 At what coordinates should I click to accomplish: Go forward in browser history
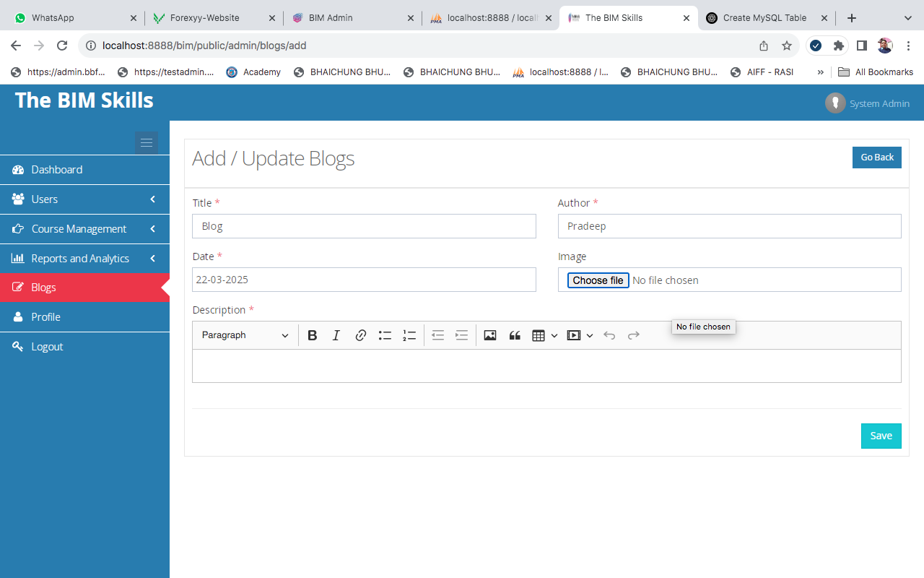[x=39, y=46]
